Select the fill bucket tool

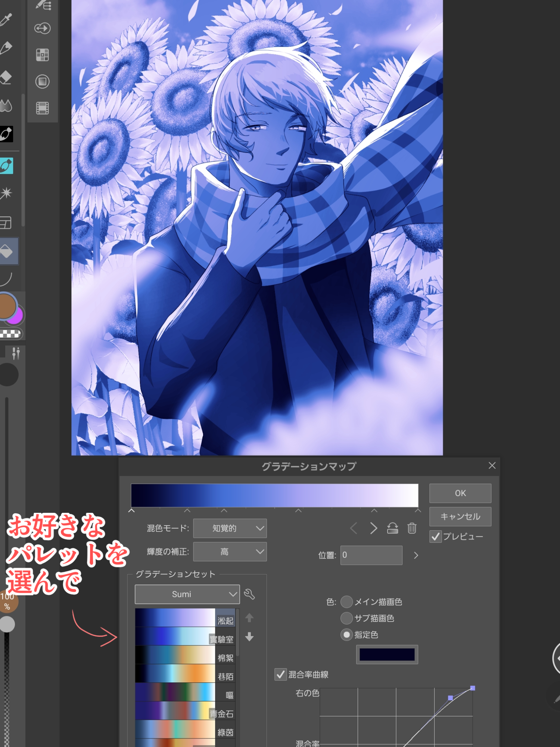point(7,251)
